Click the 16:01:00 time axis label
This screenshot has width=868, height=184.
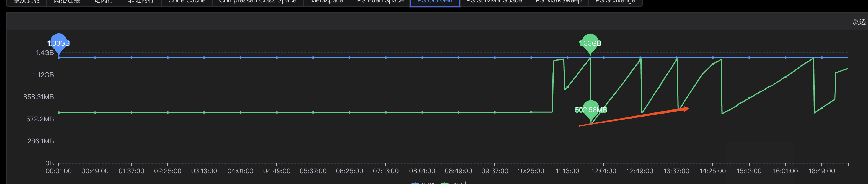pos(786,171)
